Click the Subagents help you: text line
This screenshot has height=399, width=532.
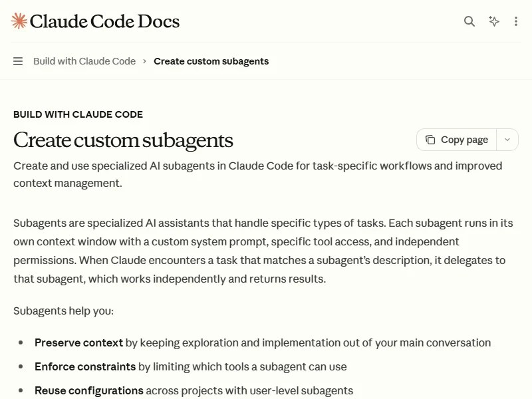63,311
